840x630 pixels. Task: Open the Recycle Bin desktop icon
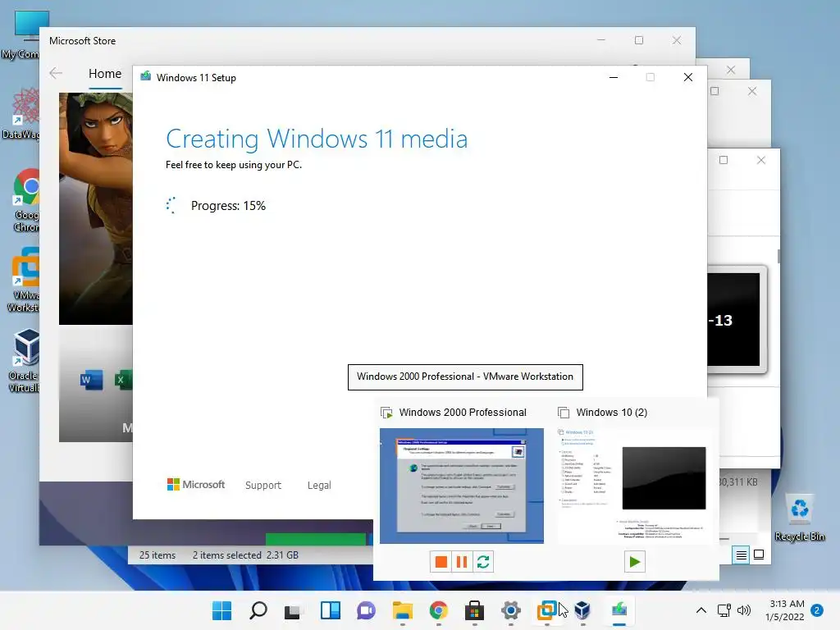800,518
